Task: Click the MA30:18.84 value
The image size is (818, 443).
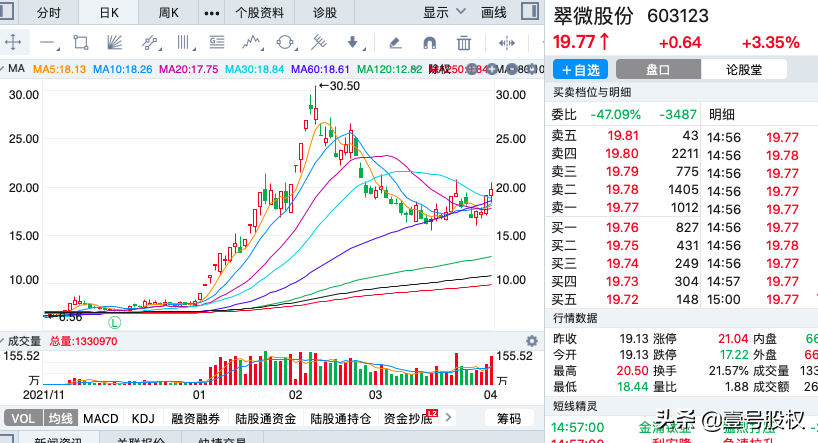Action: click(255, 69)
